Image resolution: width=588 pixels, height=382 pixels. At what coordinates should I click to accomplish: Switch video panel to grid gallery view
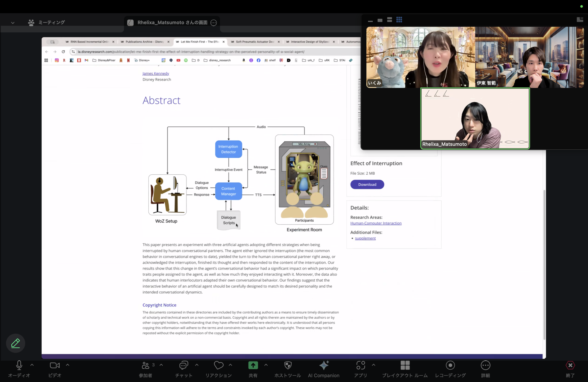(399, 20)
